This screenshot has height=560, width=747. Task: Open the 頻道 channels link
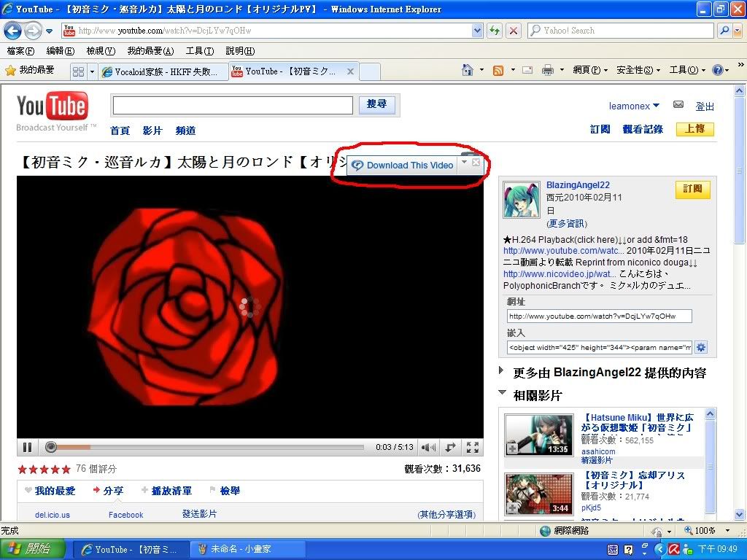tap(185, 131)
